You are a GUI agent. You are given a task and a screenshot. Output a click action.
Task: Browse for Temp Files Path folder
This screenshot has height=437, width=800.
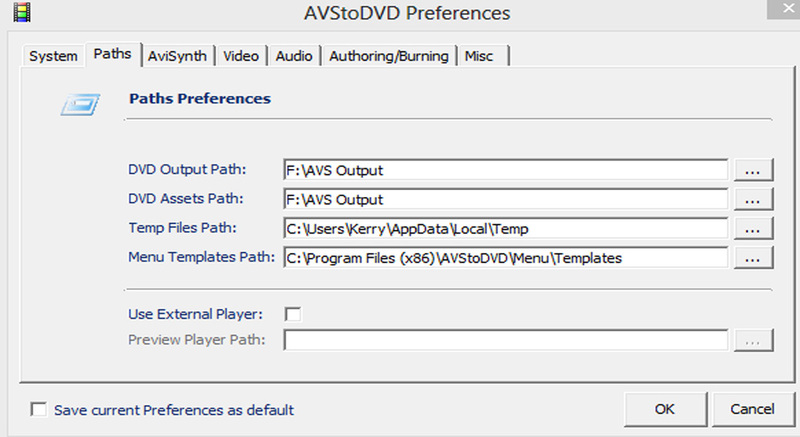tap(754, 228)
